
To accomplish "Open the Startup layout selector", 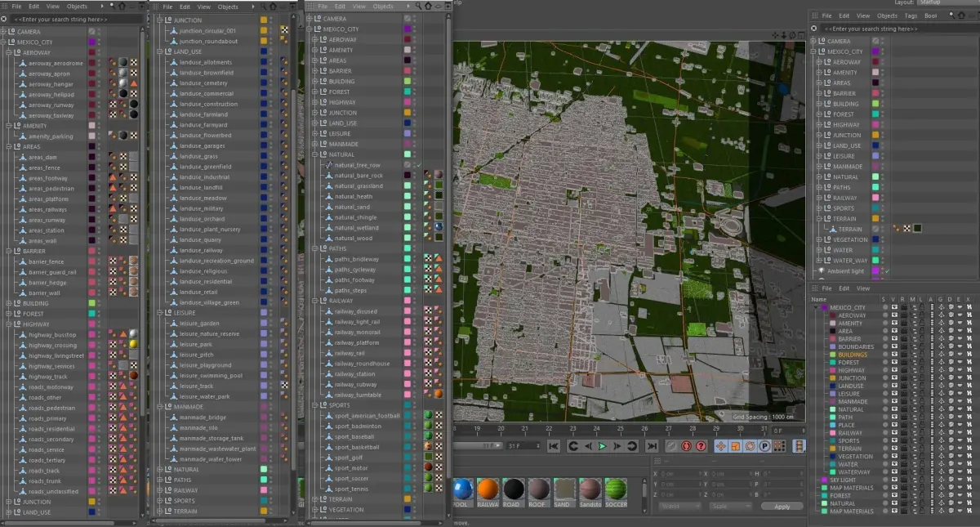I will tap(948, 2).
